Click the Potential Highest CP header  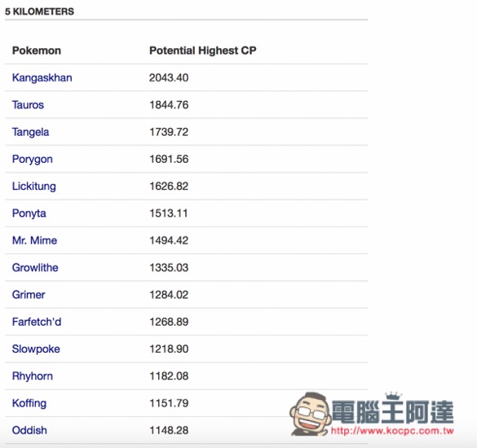pos(202,51)
